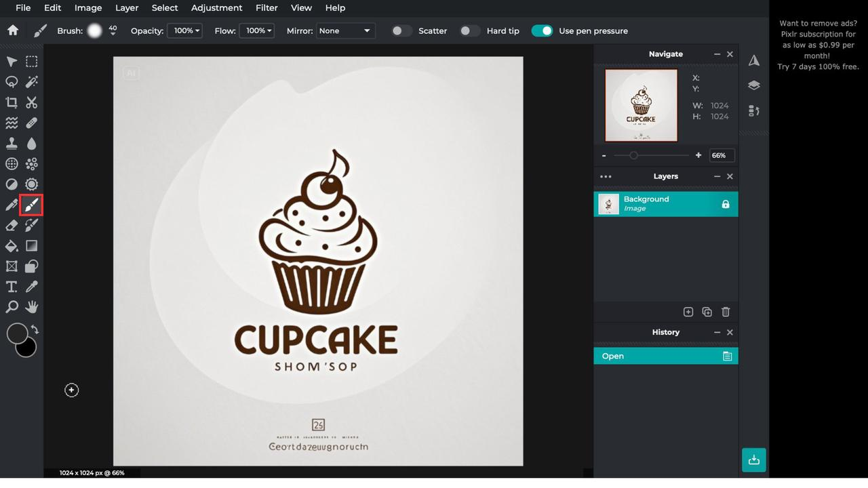
Task: Click the Navigate zoom slider handle
Action: pyautogui.click(x=633, y=155)
